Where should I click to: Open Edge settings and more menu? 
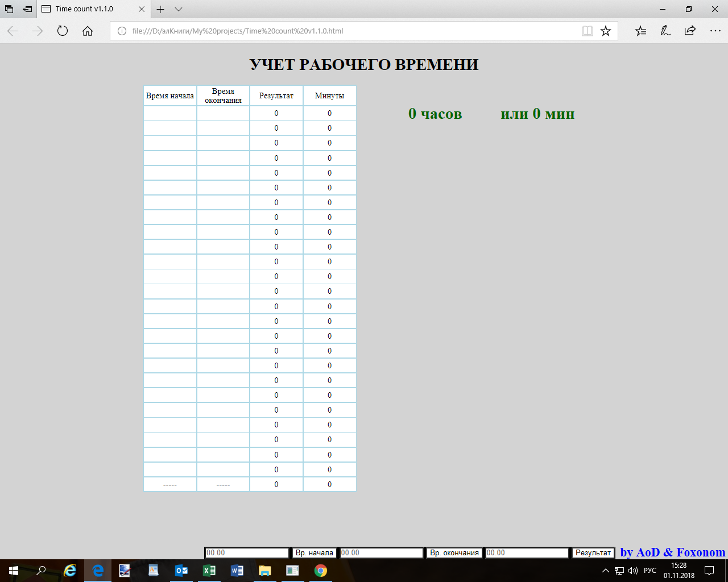pyautogui.click(x=715, y=31)
